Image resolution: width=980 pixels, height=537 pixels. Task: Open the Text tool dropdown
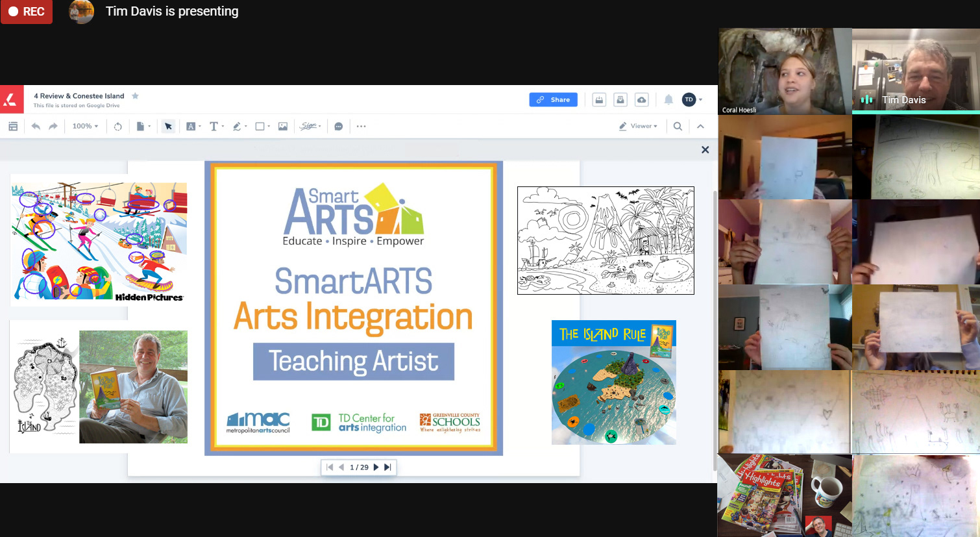click(216, 126)
